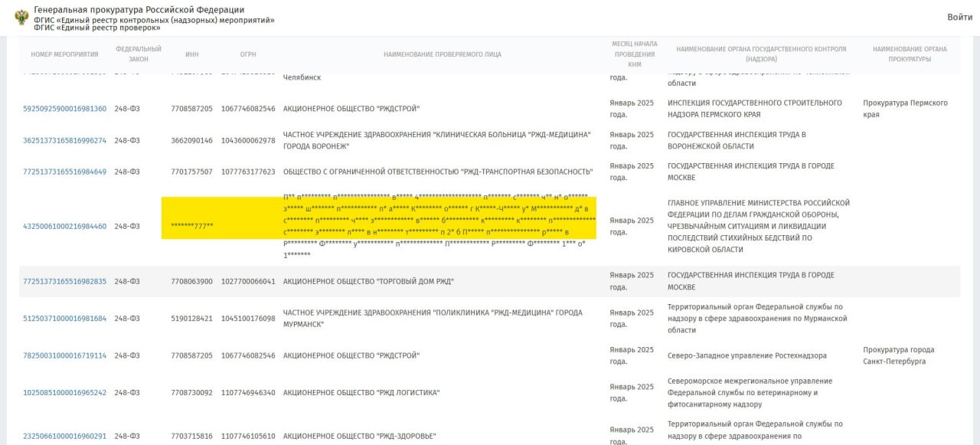Click the Месяц начала проведения КНМ header
Image resolution: width=980 pixels, height=445 pixels.
635,54
